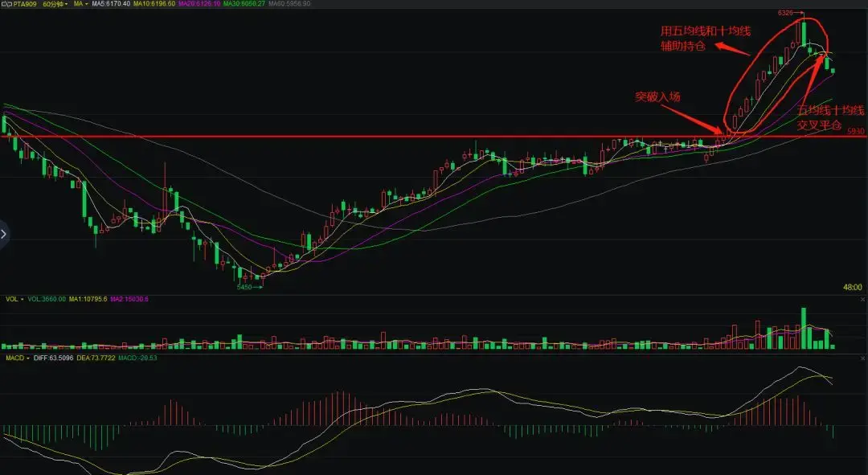Open the MACD indicator dropdown

pos(17,358)
